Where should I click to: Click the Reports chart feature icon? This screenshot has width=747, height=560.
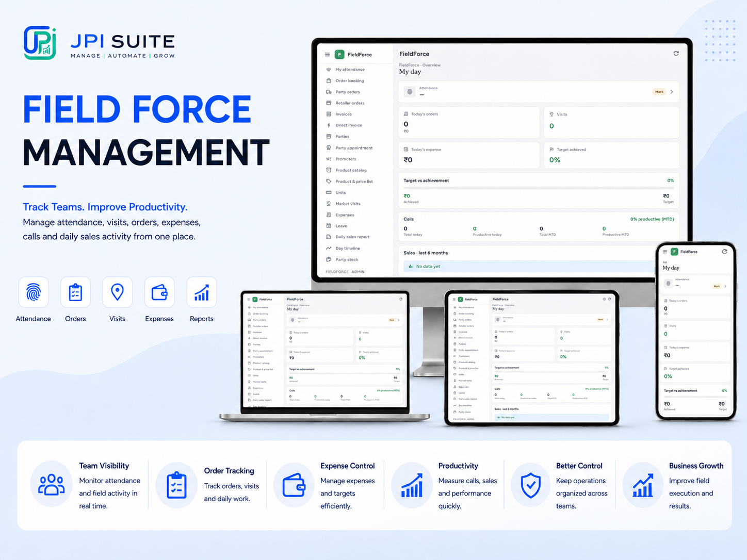pyautogui.click(x=201, y=292)
